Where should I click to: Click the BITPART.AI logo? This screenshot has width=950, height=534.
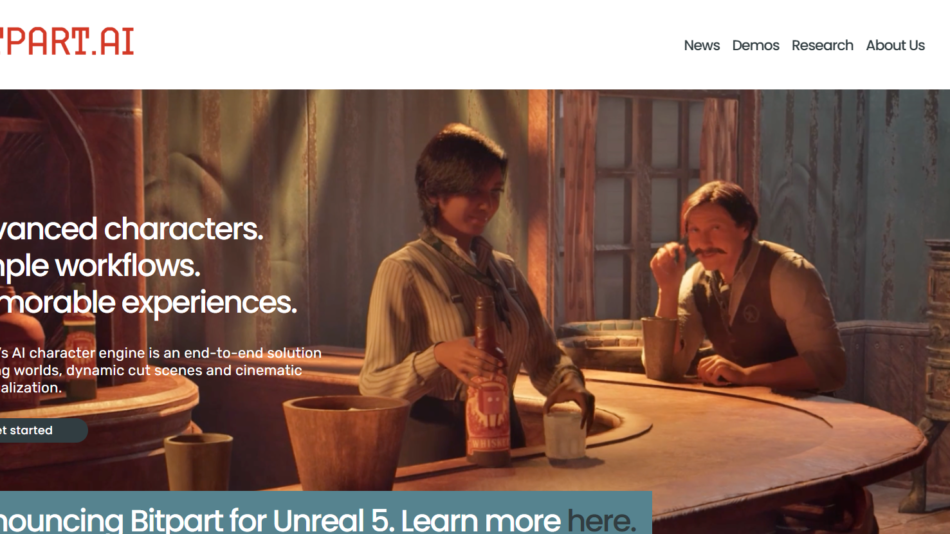click(x=67, y=41)
